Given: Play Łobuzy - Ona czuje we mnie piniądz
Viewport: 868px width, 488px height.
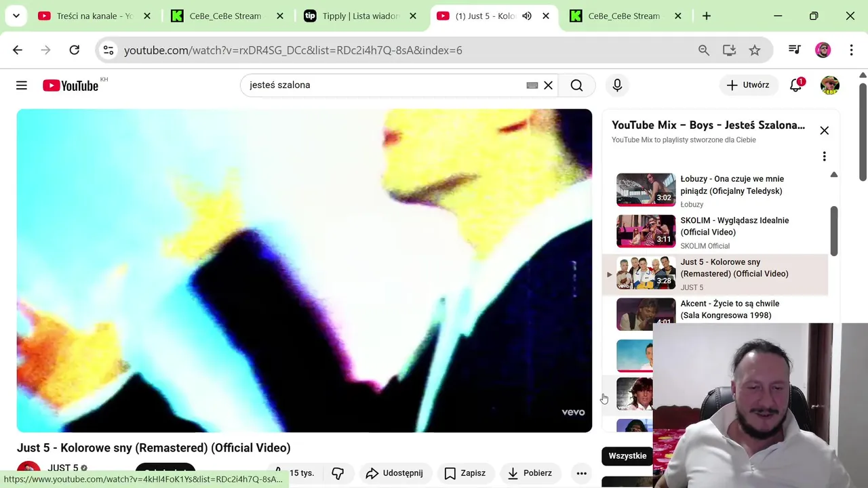Looking at the screenshot, I should coord(715,189).
